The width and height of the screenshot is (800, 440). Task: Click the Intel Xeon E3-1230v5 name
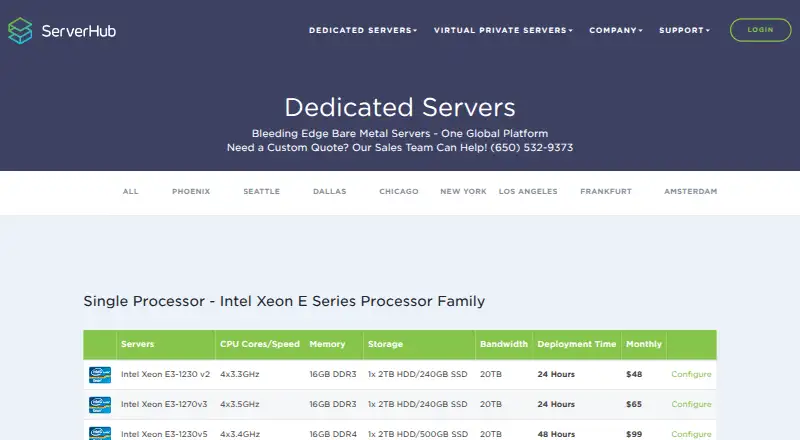click(x=164, y=434)
